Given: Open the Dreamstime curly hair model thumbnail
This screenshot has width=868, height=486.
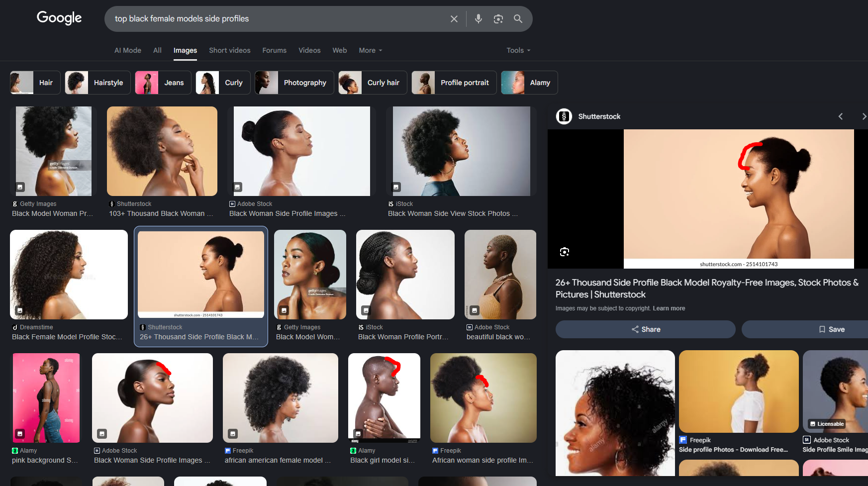Looking at the screenshot, I should (x=69, y=275).
